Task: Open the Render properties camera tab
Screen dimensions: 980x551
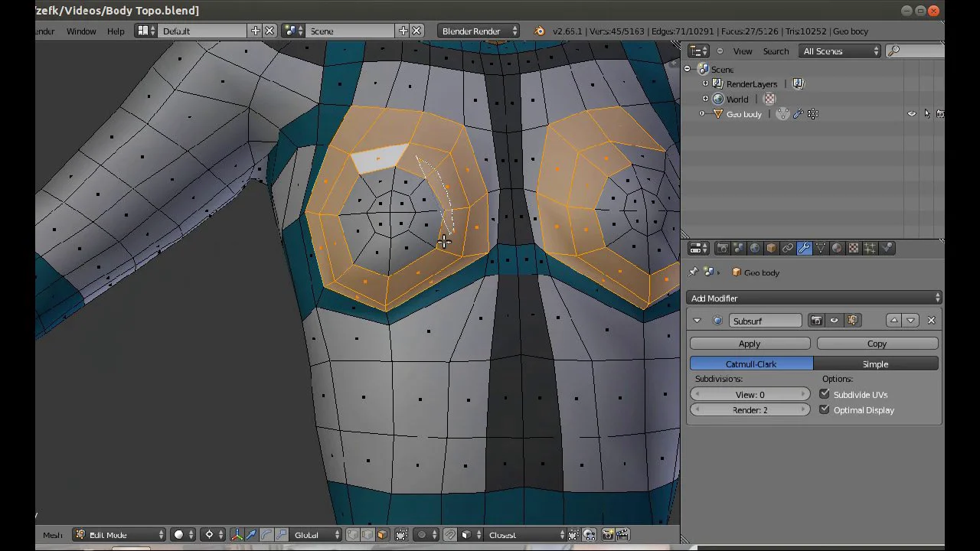Action: [x=722, y=249]
